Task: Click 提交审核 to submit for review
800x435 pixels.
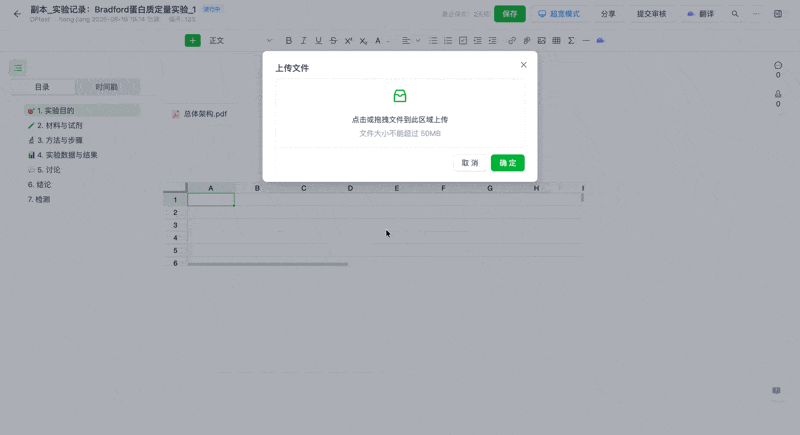Action: [x=651, y=14]
